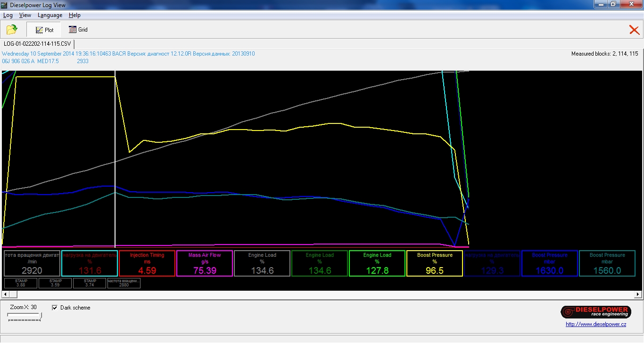Viewport: 644px width, 343px height.
Task: Open the Log menu
Action: click(8, 15)
